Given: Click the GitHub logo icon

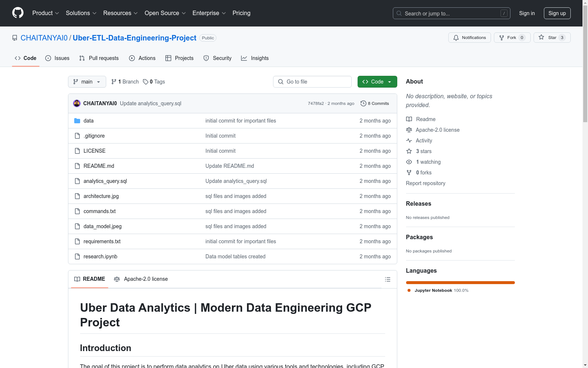Looking at the screenshot, I should point(18,13).
